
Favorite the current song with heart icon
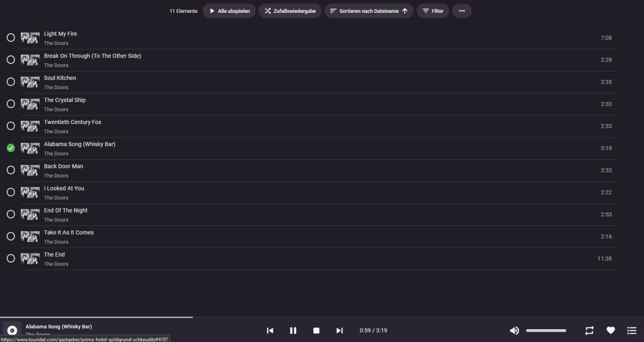coord(610,331)
